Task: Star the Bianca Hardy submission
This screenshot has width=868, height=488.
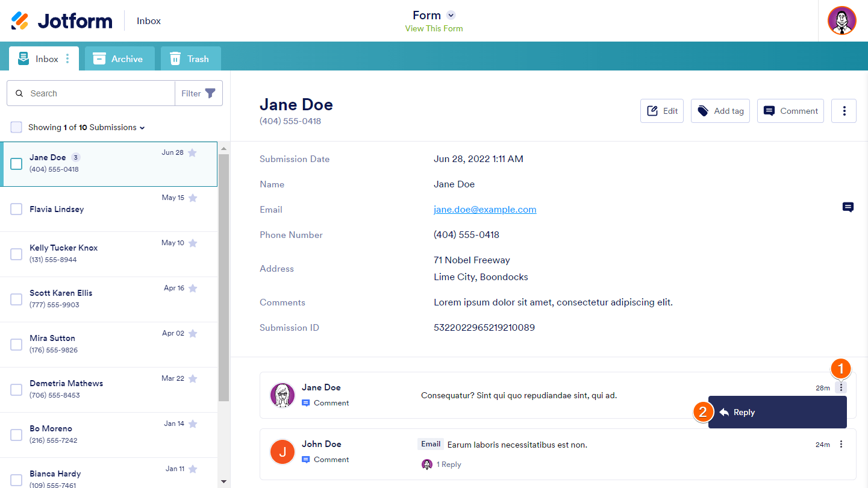Action: 193,469
